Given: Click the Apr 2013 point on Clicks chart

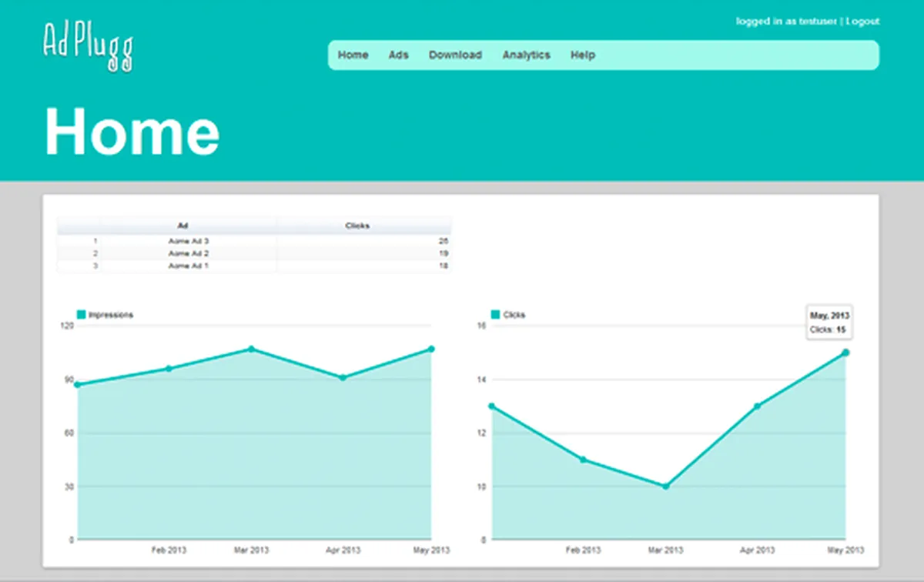Looking at the screenshot, I should 757,406.
